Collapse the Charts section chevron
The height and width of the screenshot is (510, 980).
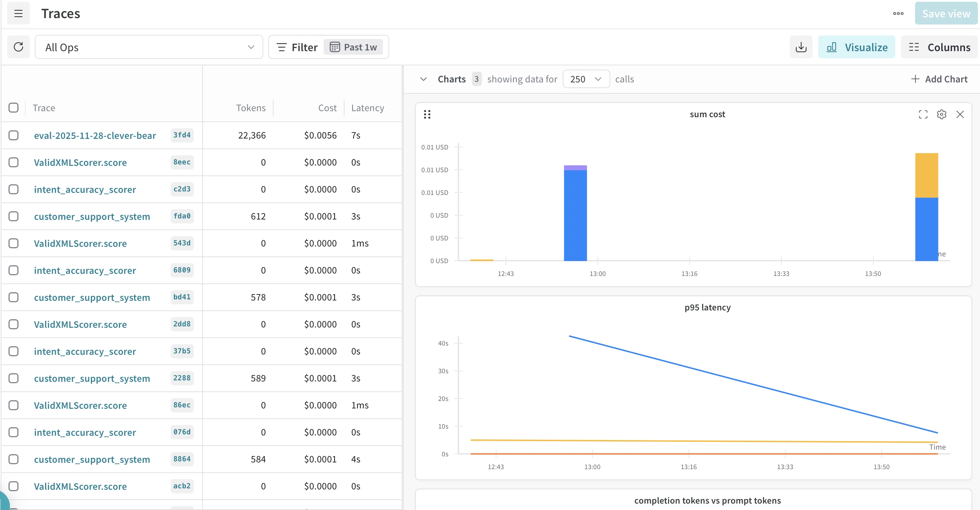point(423,79)
